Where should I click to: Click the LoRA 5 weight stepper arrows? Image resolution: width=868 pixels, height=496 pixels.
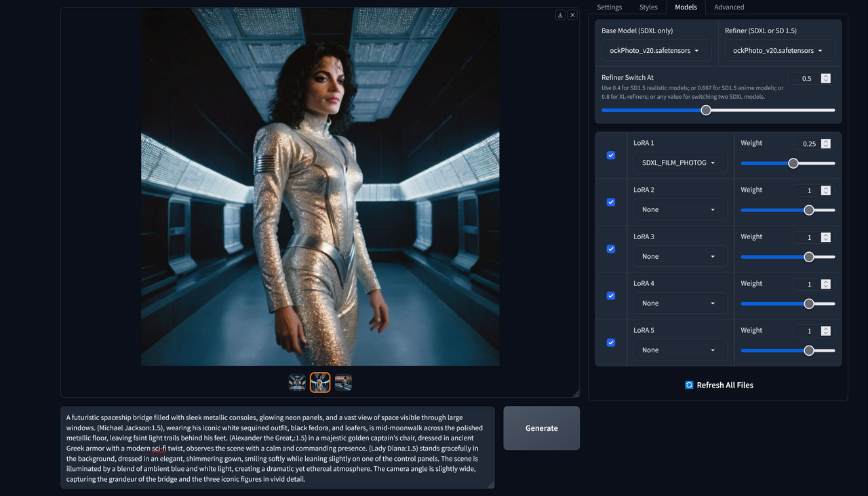pyautogui.click(x=825, y=331)
